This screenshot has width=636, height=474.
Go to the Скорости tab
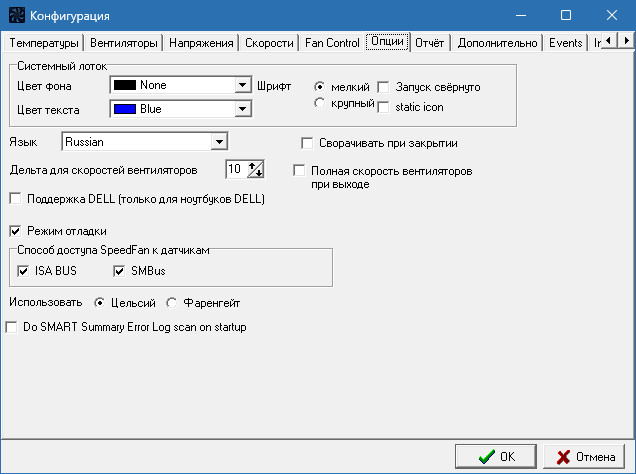(269, 43)
